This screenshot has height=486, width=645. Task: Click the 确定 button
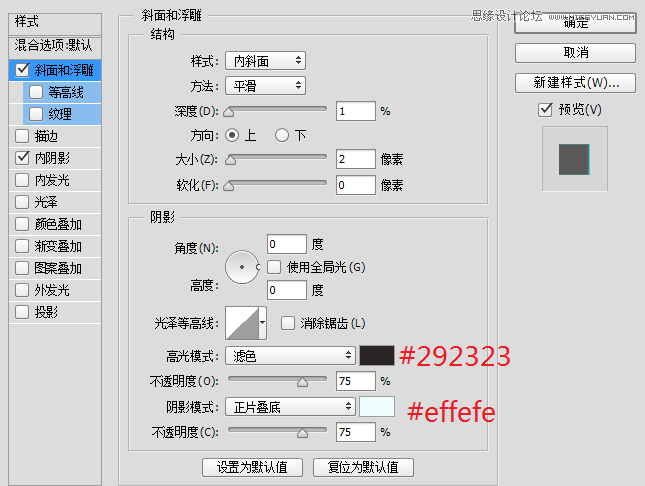point(575,23)
